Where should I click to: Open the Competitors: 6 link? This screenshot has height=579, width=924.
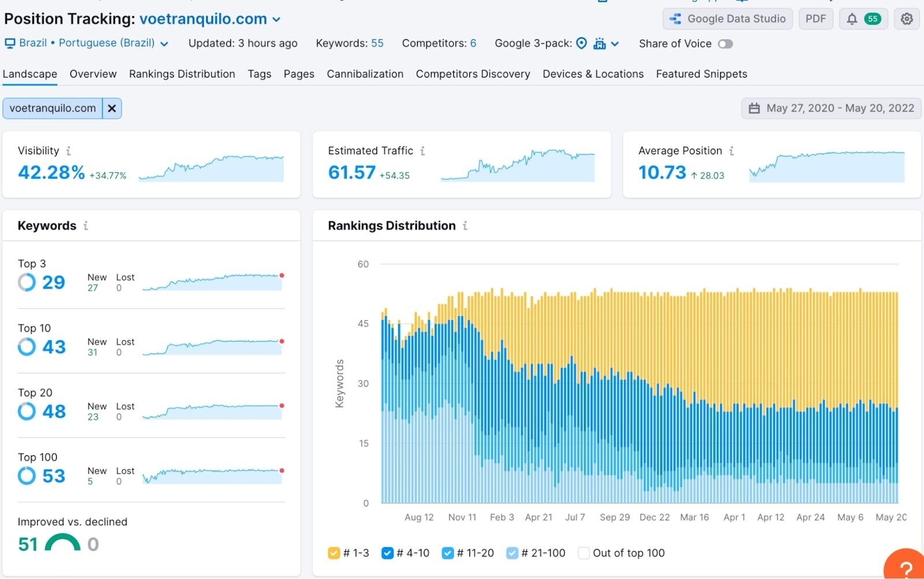click(439, 43)
